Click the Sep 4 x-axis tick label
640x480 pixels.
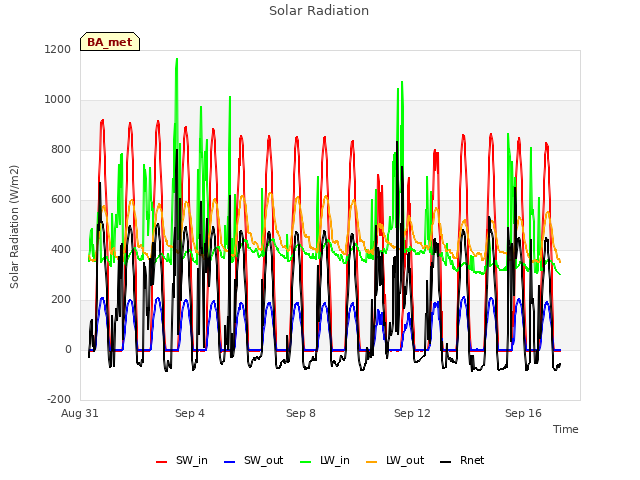(190, 413)
